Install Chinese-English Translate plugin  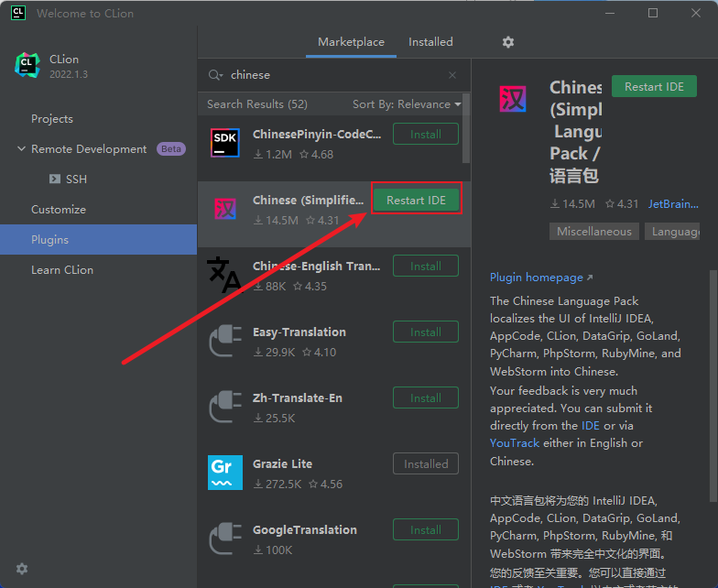coord(425,266)
